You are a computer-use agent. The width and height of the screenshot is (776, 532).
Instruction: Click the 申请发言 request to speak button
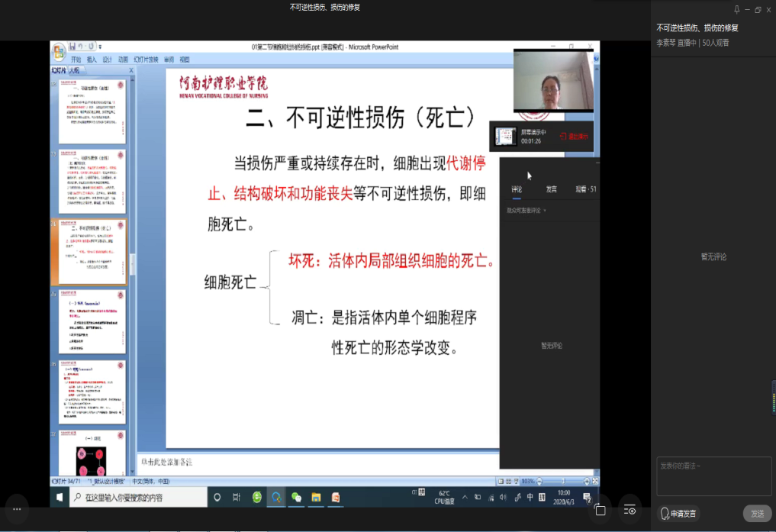[x=678, y=514]
